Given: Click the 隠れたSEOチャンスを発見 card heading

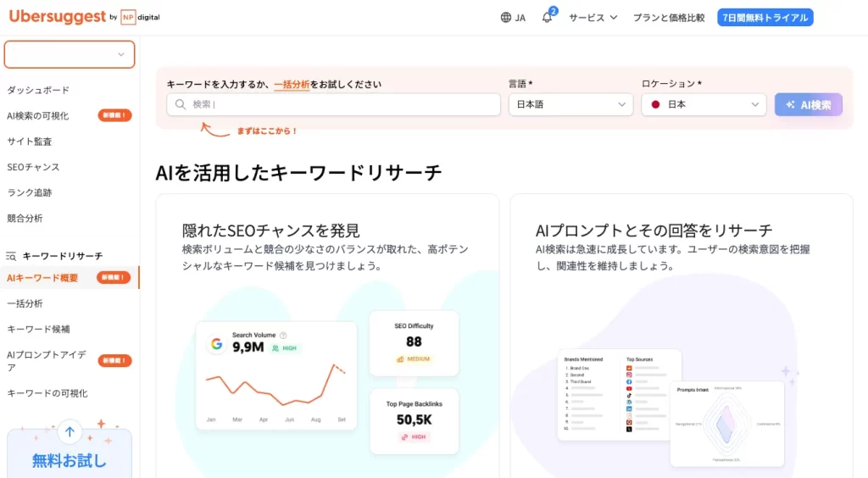Looking at the screenshot, I should pos(271,231).
